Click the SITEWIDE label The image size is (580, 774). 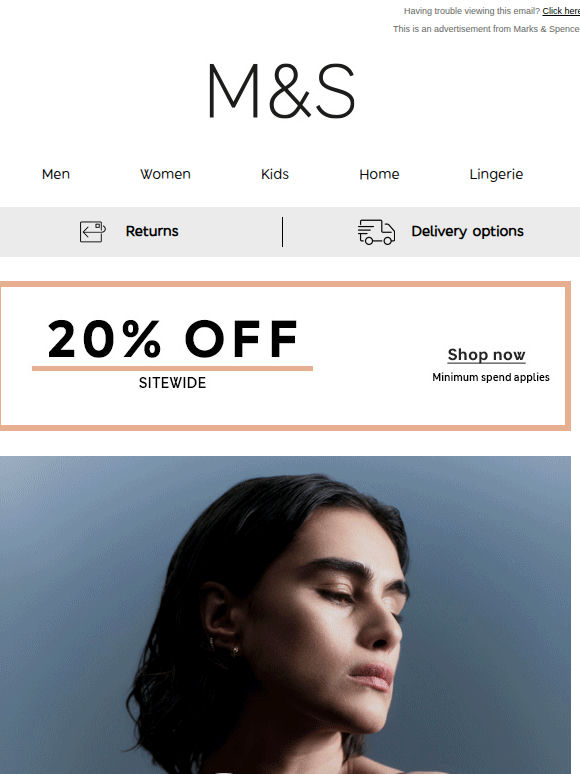pyautogui.click(x=172, y=383)
